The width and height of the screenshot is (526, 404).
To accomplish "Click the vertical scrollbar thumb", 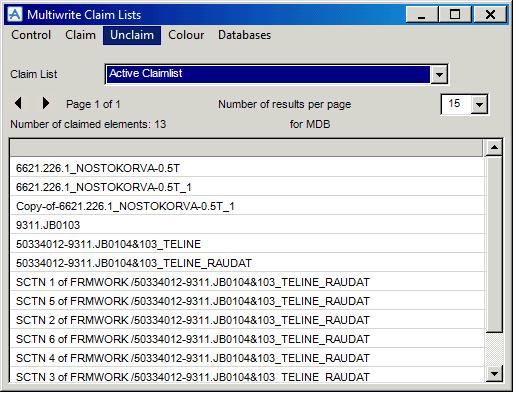I will pyautogui.click(x=494, y=244).
